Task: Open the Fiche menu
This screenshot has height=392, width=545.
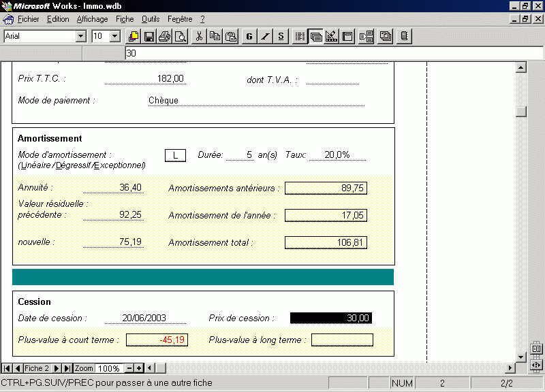Action: [125, 19]
